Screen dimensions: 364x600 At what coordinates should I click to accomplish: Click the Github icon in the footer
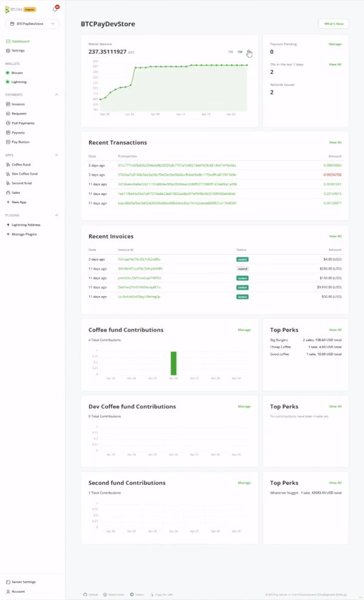pos(85,595)
